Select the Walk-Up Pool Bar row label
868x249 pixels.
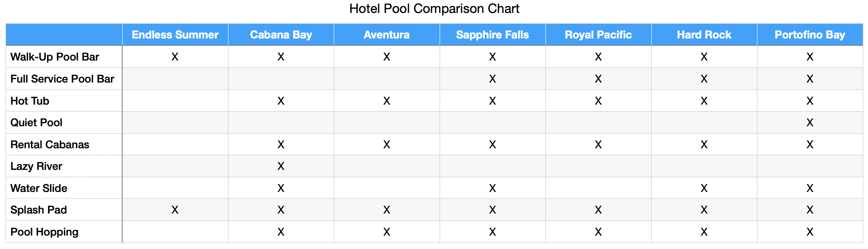pyautogui.click(x=55, y=57)
